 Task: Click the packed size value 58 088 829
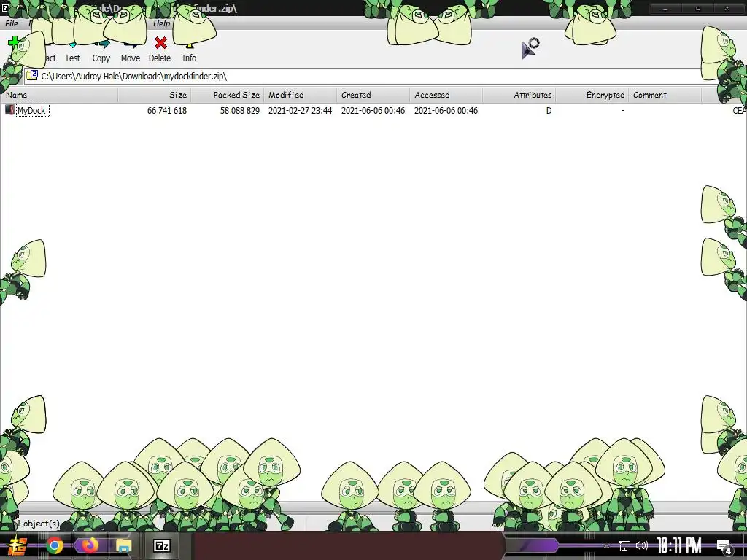click(x=239, y=111)
